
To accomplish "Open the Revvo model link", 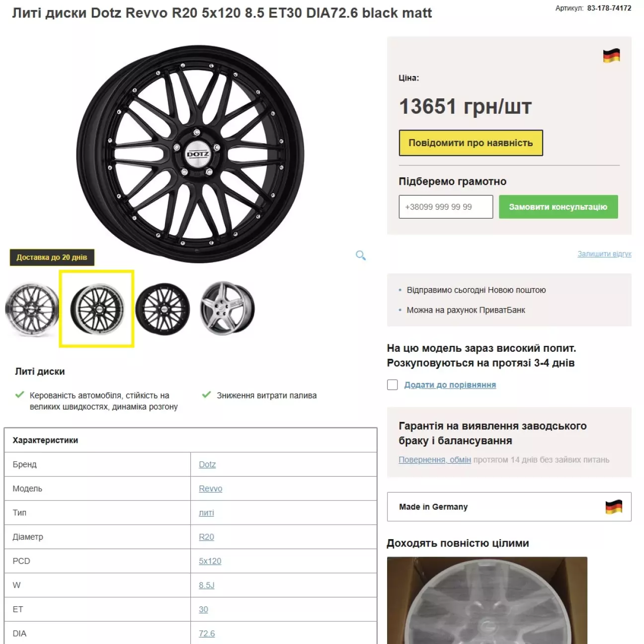I will 211,488.
